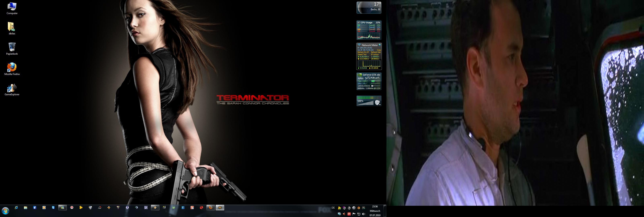The height and width of the screenshot is (217, 644).
Task: Click Copy in the Network Meter gadget
Action: (379, 50)
